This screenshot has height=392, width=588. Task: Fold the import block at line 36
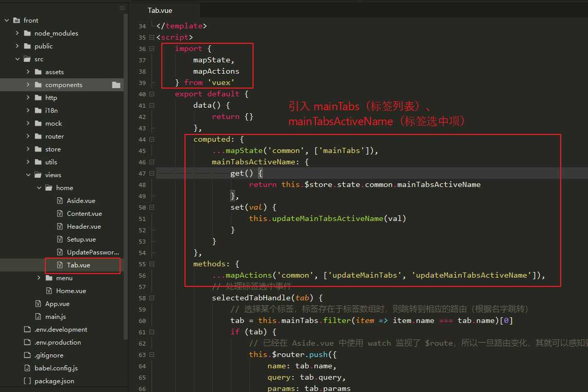(x=152, y=49)
